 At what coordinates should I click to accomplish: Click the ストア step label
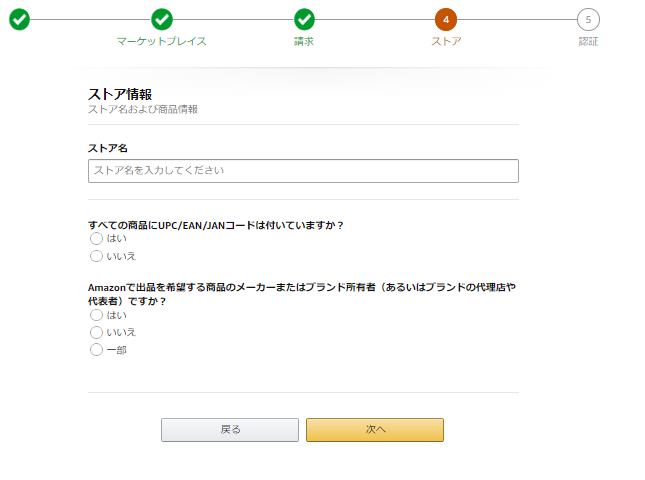[446, 42]
